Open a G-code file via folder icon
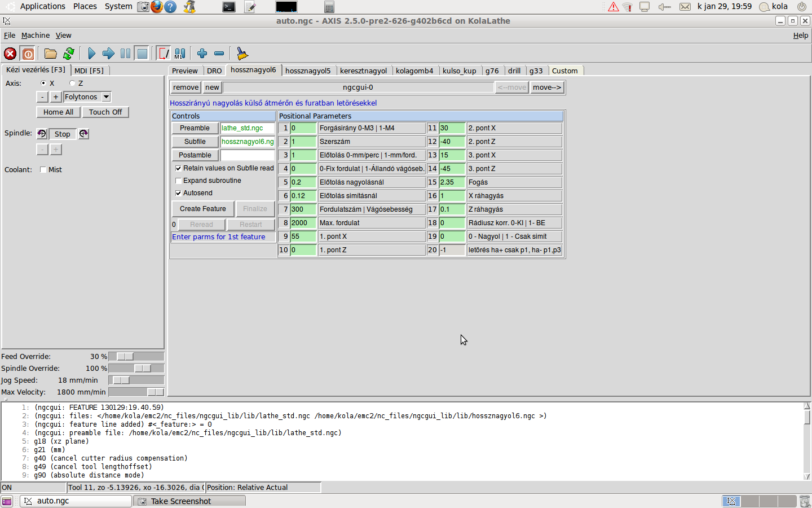 51,54
